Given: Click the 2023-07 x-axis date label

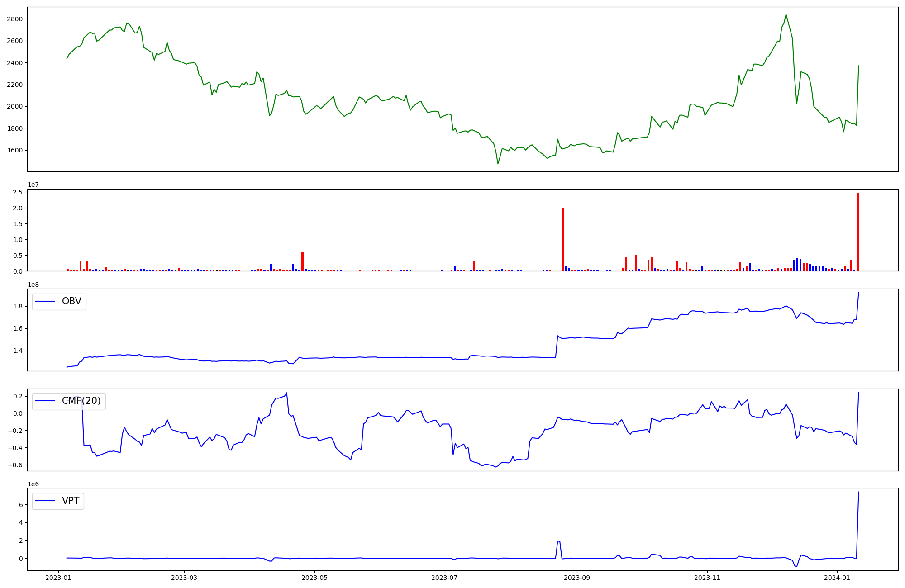Looking at the screenshot, I should (445, 578).
